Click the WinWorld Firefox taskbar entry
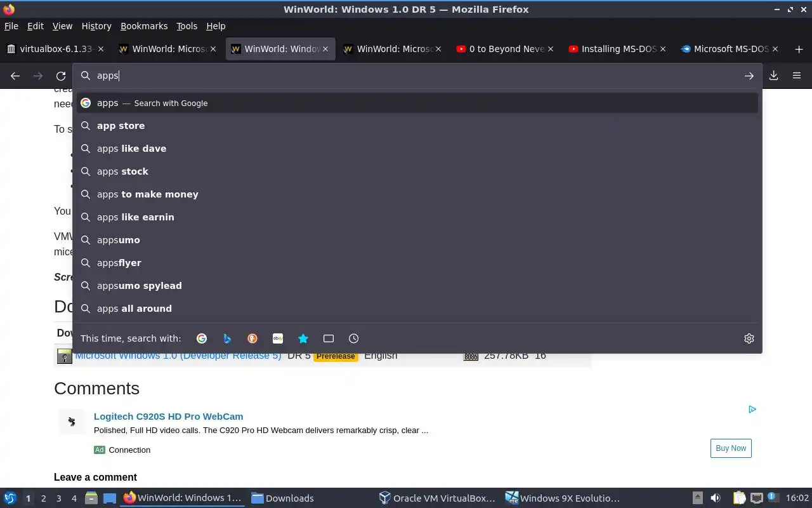The image size is (812, 508). coord(183,498)
